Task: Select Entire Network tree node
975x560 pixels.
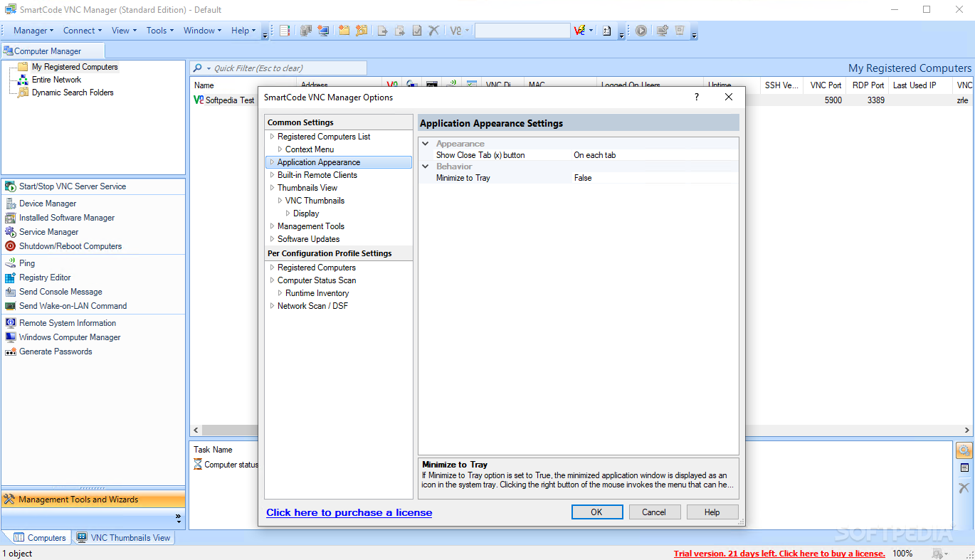Action: (x=56, y=80)
